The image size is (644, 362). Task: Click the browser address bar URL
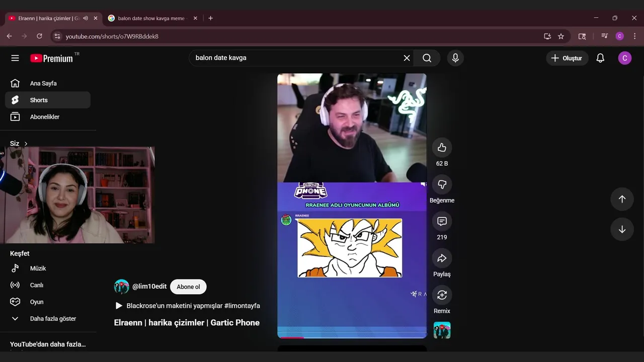[x=112, y=36]
